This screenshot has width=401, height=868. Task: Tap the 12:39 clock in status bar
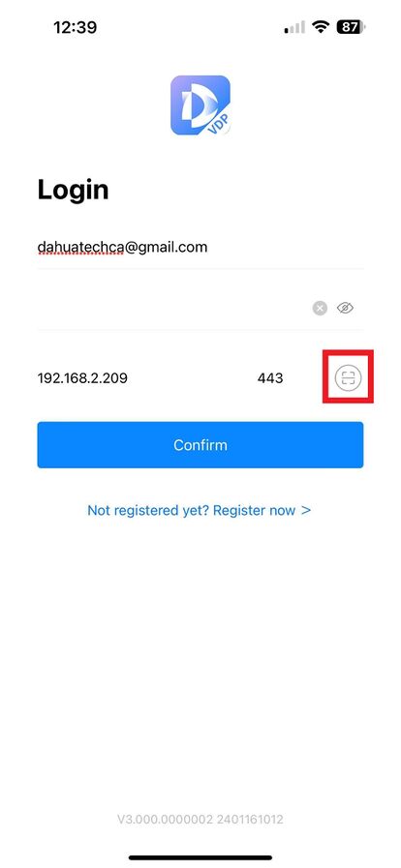[75, 27]
